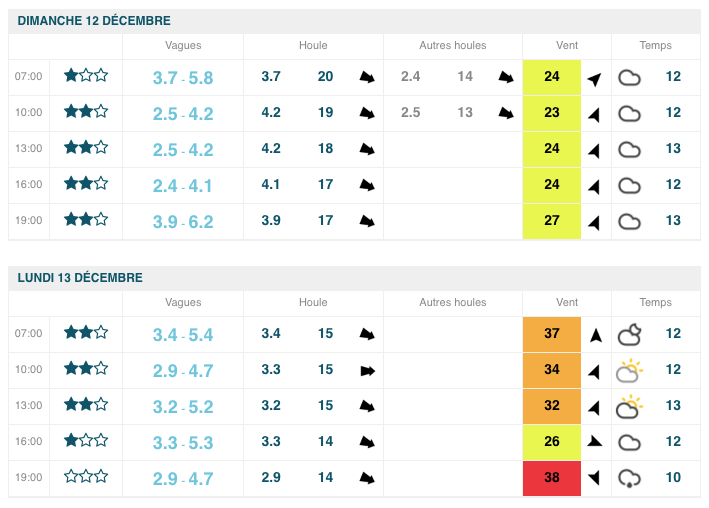Image resolution: width=709 pixels, height=508 pixels.
Task: Click Sunday 10:00 secondary swell direction arrow
Action: tap(506, 113)
